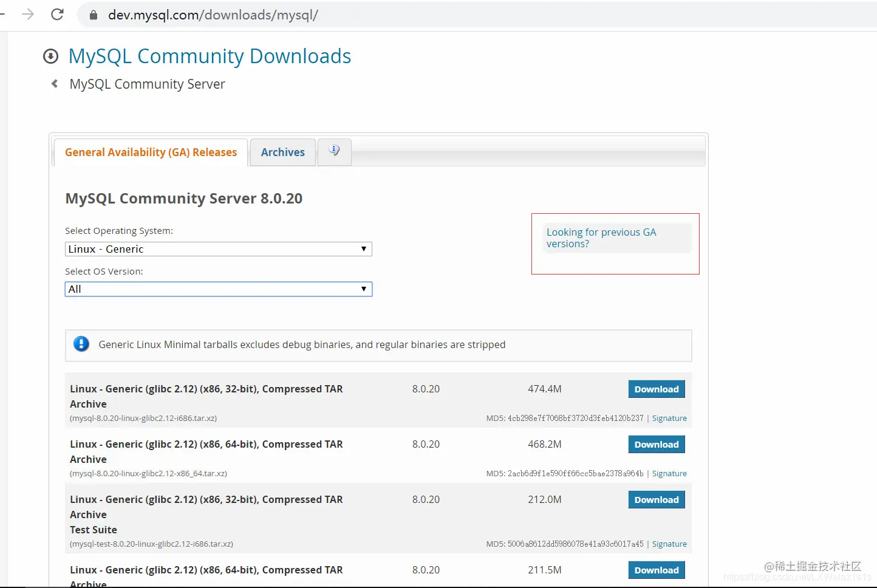Image resolution: width=877 pixels, height=588 pixels.
Task: Click filename mysql-8.0.20-linux-glibc2.12-i686.tar.xz
Action: [143, 419]
